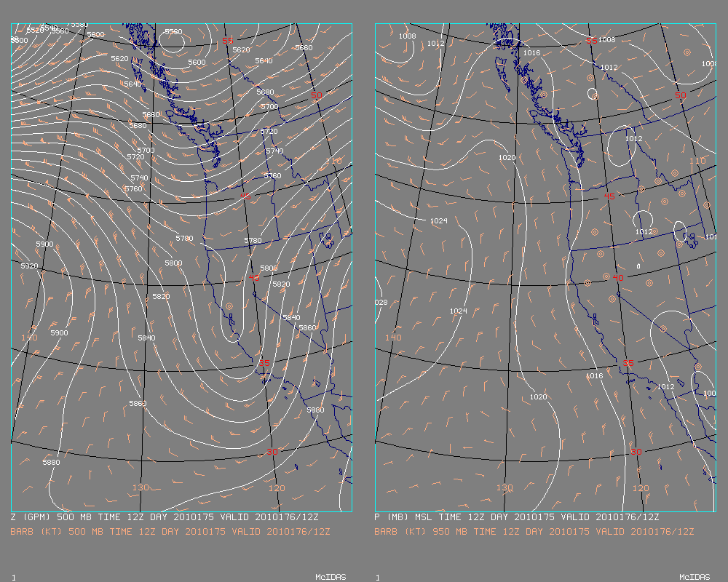The image size is (728, 582).
Task: Click the 130 longitude label in 500 MB panel
Action: [x=141, y=487]
